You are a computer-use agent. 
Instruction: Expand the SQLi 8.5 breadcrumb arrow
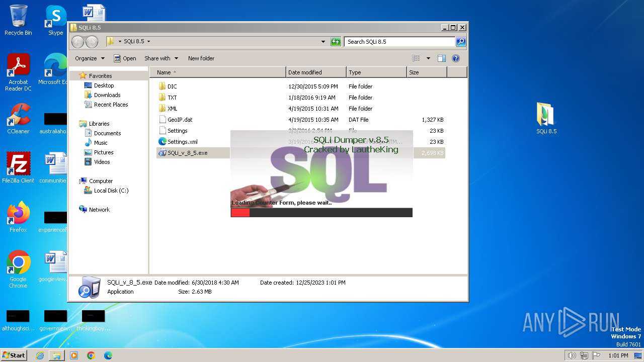tap(148, 42)
